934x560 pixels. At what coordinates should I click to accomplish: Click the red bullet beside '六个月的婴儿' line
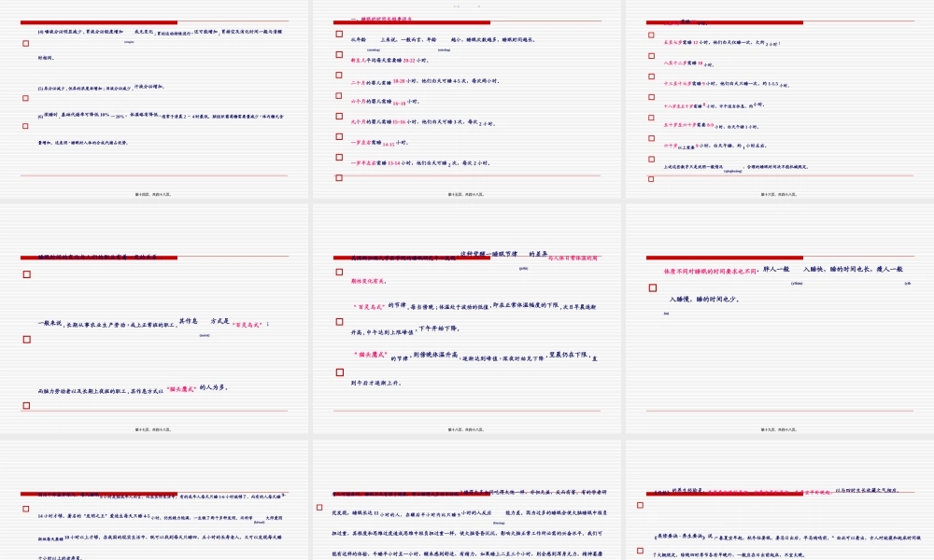pos(339,96)
